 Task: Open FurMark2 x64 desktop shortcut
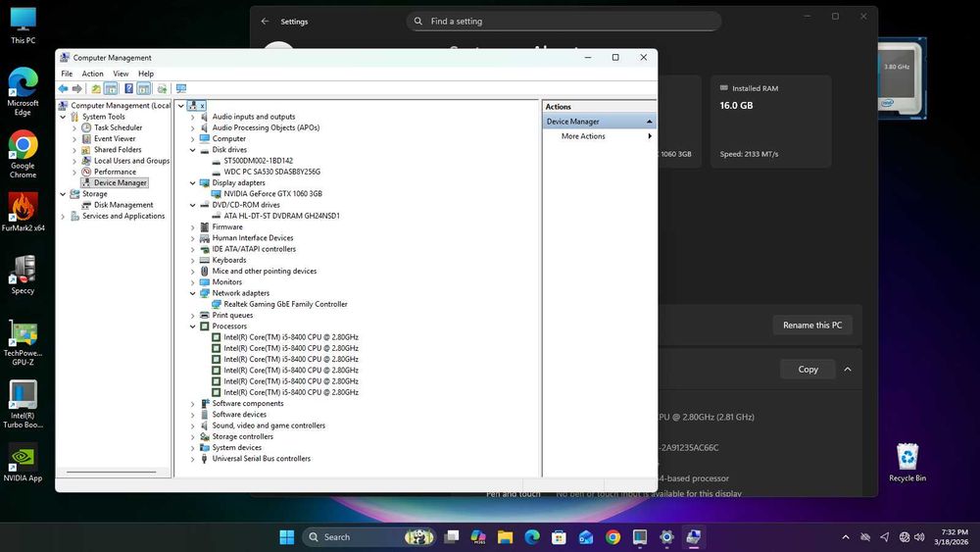click(24, 212)
